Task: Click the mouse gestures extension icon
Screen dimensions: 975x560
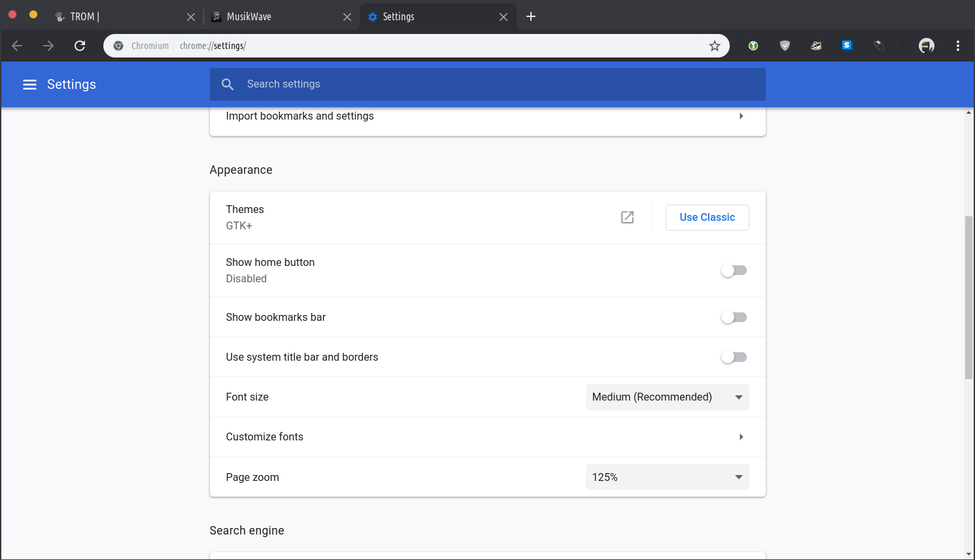Action: coord(879,46)
